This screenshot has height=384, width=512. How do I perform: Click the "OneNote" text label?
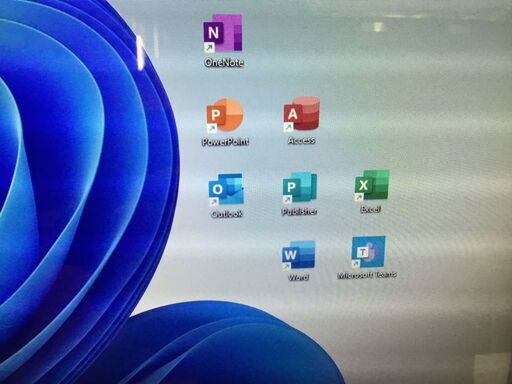click(224, 62)
